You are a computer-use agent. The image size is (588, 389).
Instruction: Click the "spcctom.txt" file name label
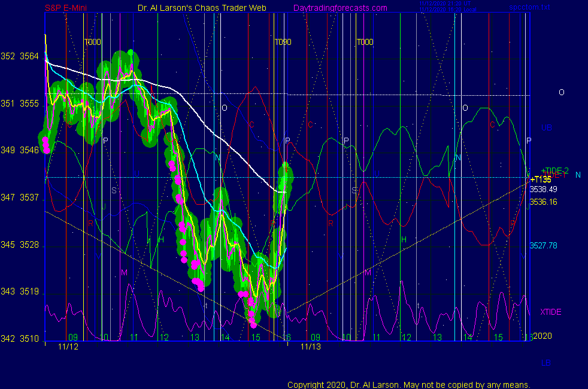tap(529, 7)
